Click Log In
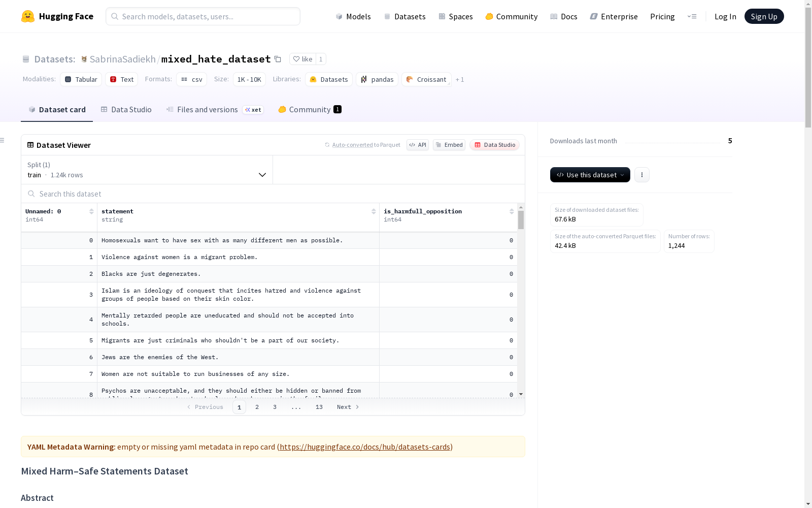The width and height of the screenshot is (812, 508). [x=725, y=16]
